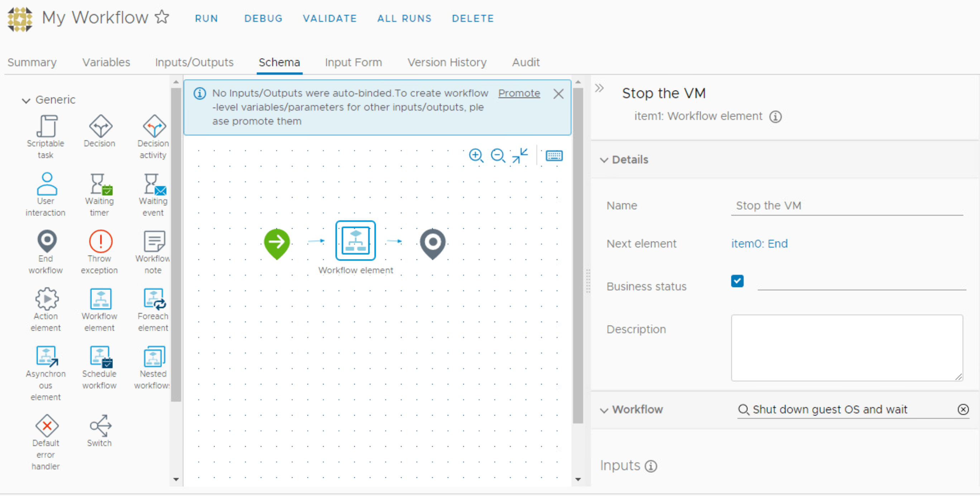Collapse the Details section
Viewport: 980px width, 496px height.
(604, 160)
